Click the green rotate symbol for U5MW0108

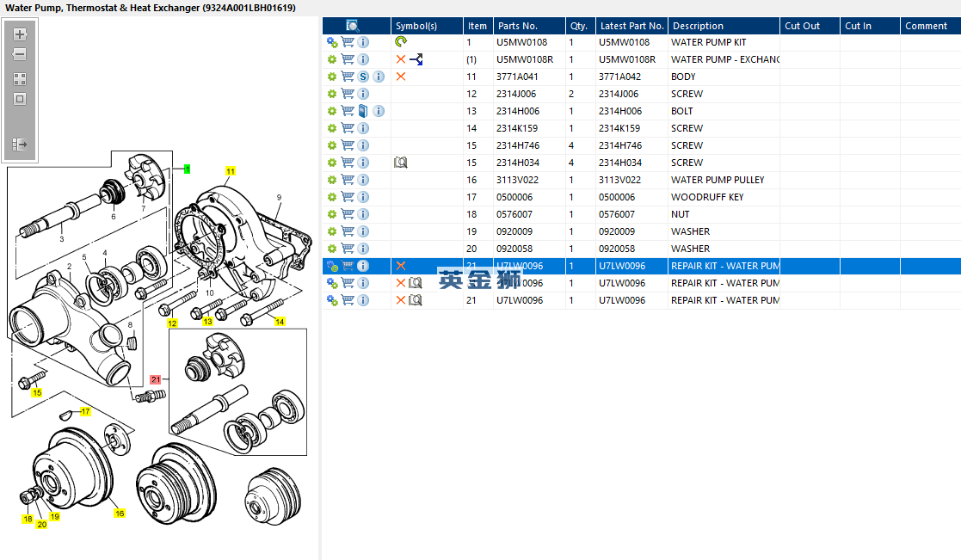(401, 42)
